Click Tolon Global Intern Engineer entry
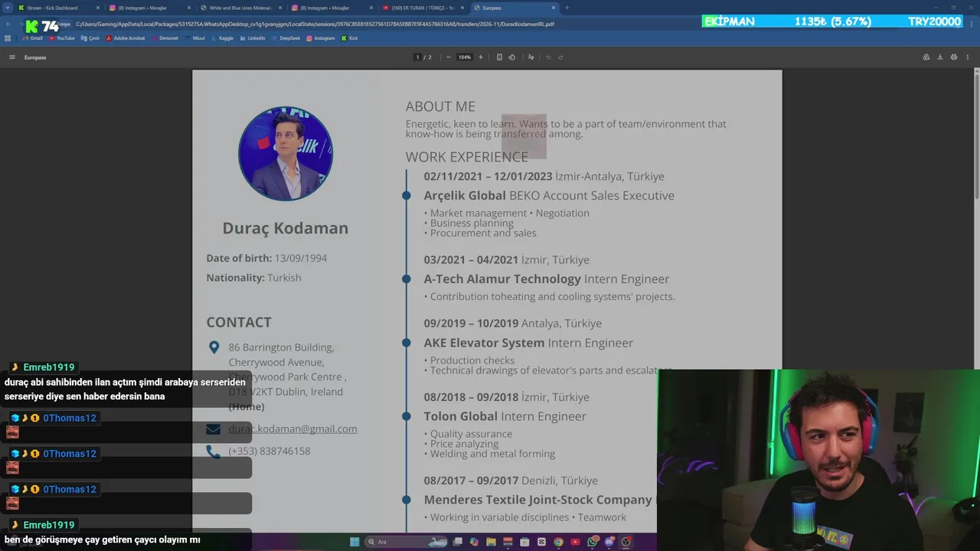The width and height of the screenshot is (980, 551). 505,416
